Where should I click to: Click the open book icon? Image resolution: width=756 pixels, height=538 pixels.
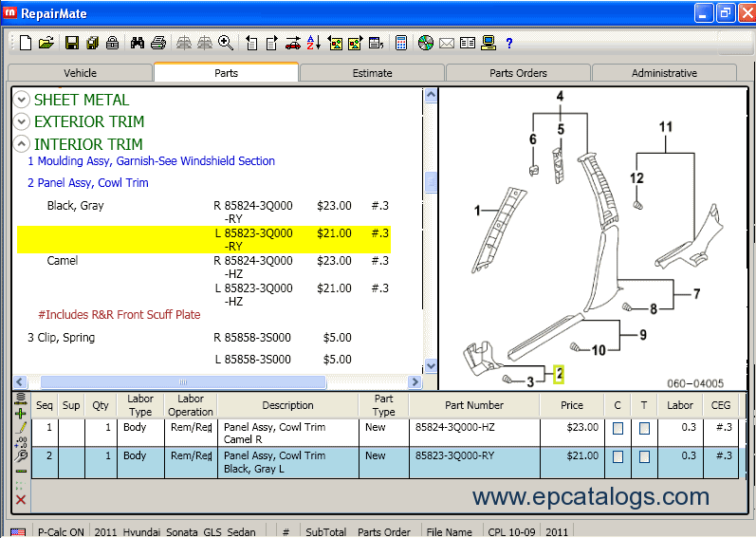468,43
